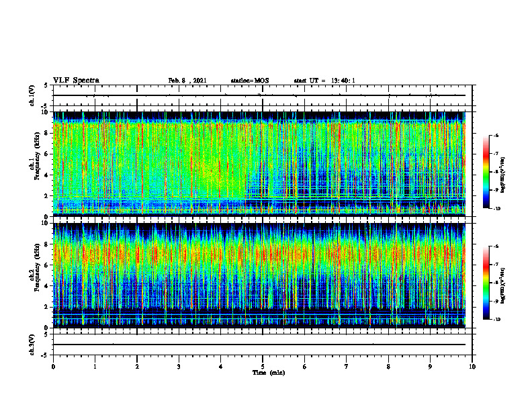Click time axis tick label "8"
Image resolution: width=532 pixels, height=411 pixels.
click(388, 367)
